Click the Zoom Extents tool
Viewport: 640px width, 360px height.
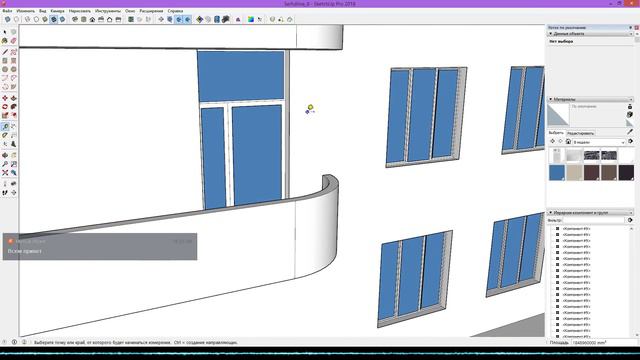[5, 173]
